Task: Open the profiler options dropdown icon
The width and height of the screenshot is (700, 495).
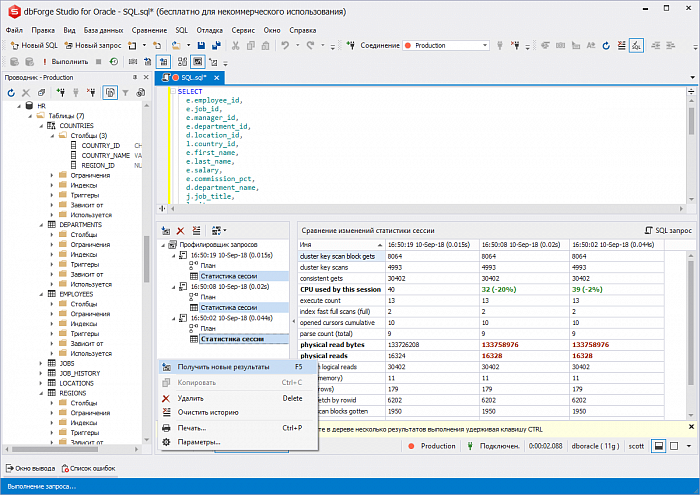Action: 218,231
